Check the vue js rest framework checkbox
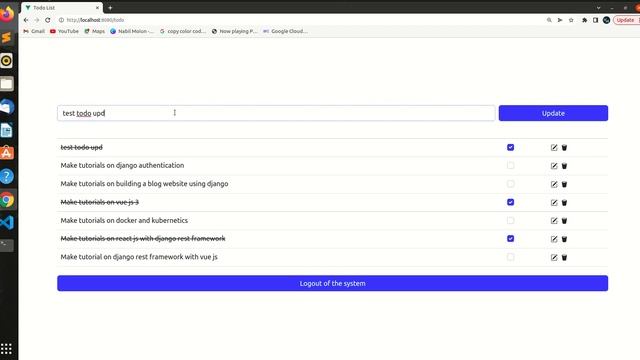The height and width of the screenshot is (360, 640). (510, 257)
